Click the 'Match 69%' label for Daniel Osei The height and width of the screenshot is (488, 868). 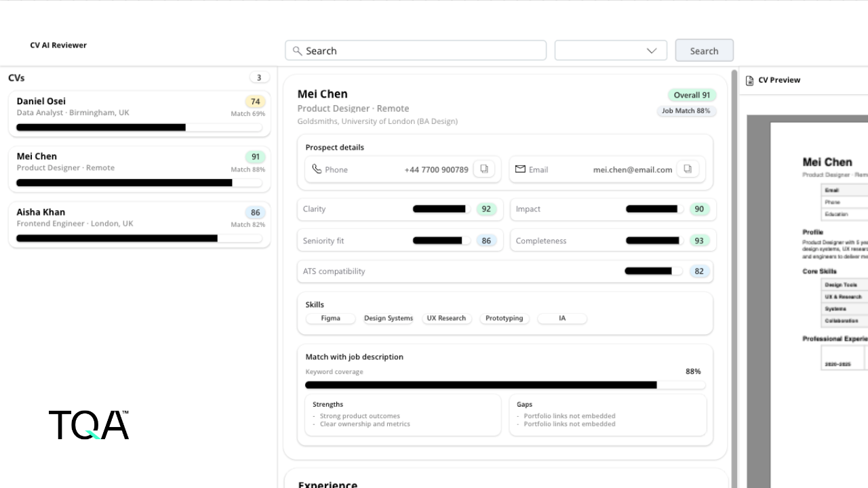248,114
